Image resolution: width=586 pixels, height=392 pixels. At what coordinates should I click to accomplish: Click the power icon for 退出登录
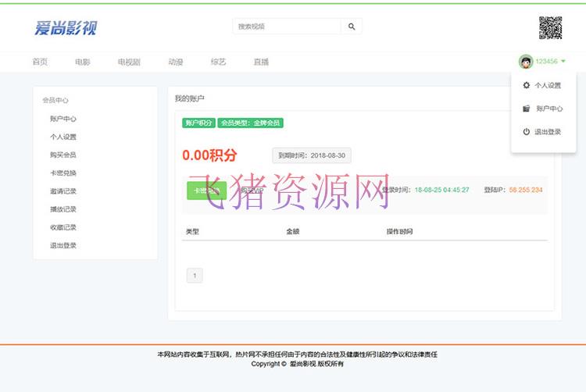point(526,132)
